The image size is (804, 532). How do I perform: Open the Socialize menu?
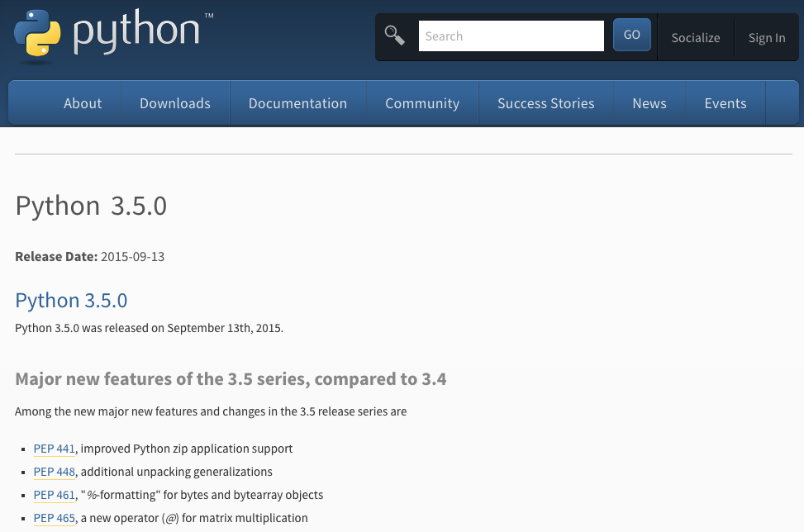695,37
